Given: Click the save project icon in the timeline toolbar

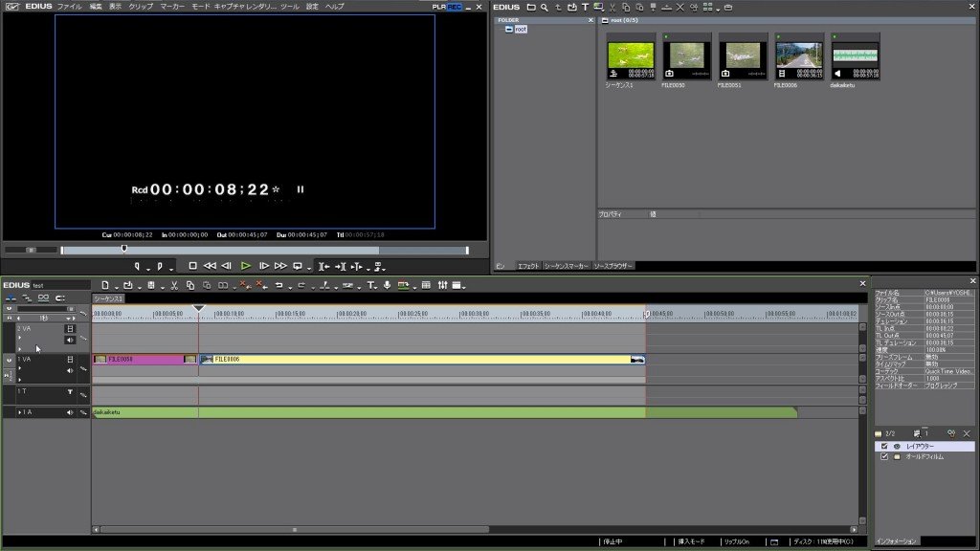Looking at the screenshot, I should 150,285.
